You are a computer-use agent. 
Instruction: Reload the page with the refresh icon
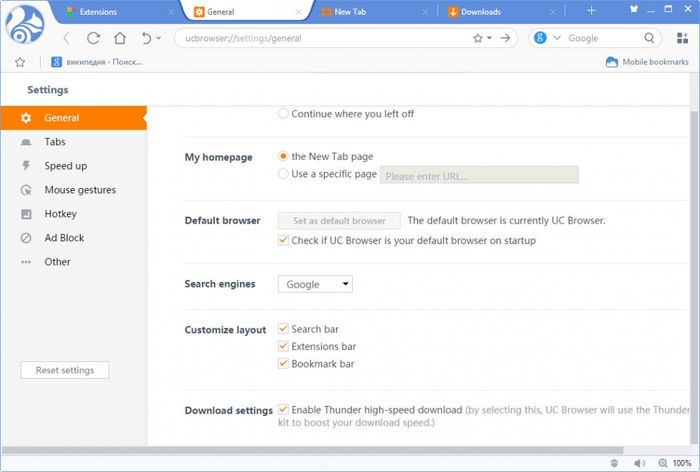93,38
